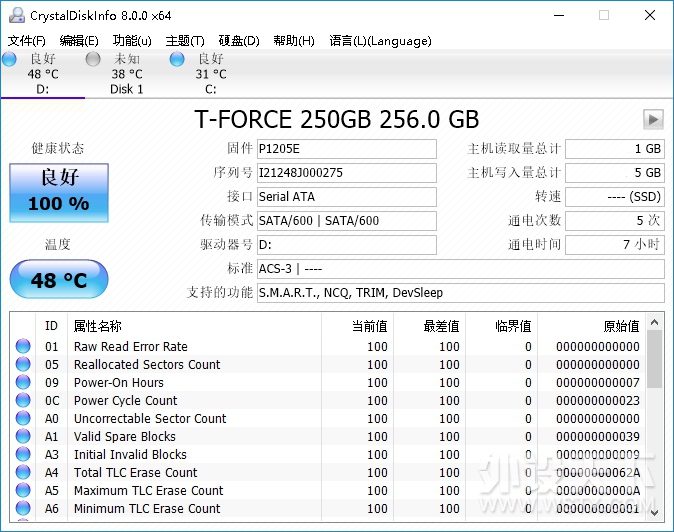674x532 pixels.
Task: Click power on hours value 7 小时
Action: pos(615,245)
